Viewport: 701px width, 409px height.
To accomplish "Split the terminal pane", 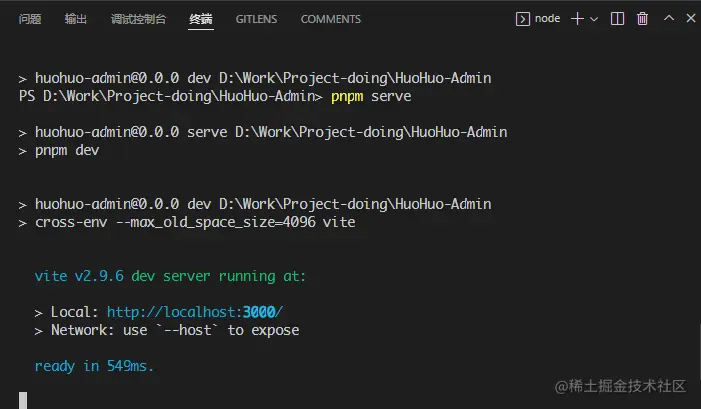I will (617, 19).
